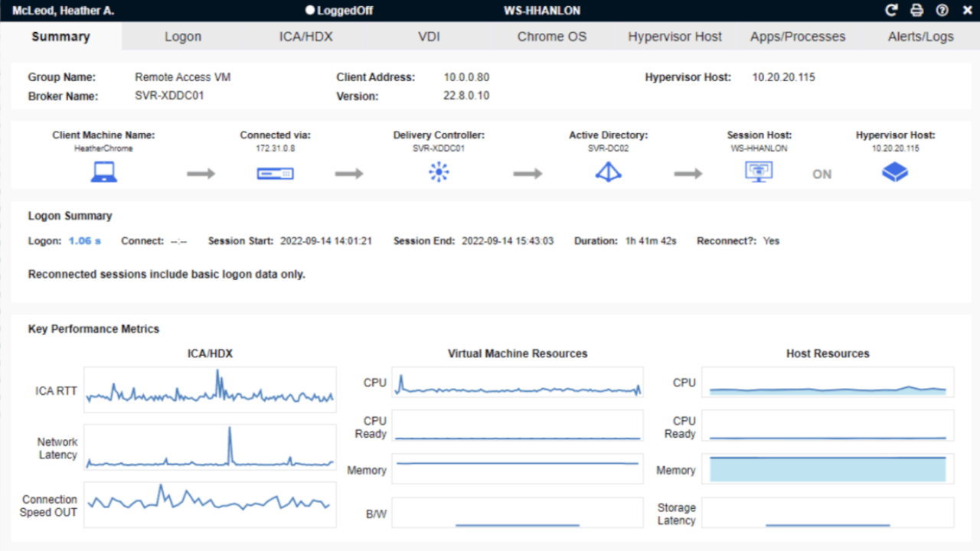This screenshot has width=980, height=551.
Task: Switch to the Apps/Processes tab
Action: [797, 36]
